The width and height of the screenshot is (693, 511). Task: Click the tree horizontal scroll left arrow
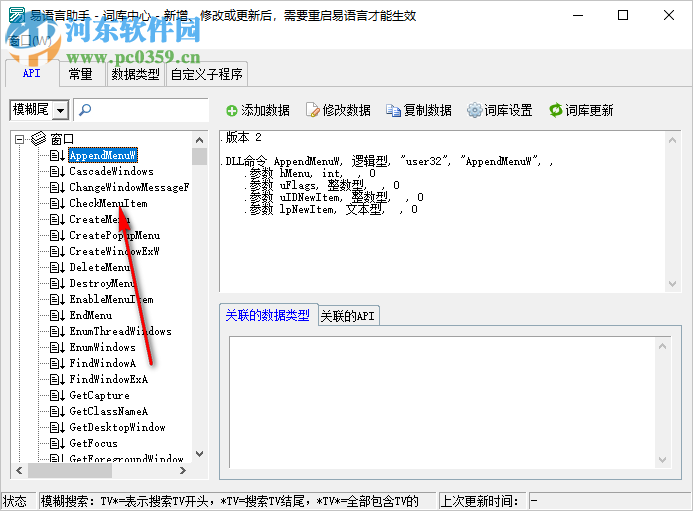[19, 471]
